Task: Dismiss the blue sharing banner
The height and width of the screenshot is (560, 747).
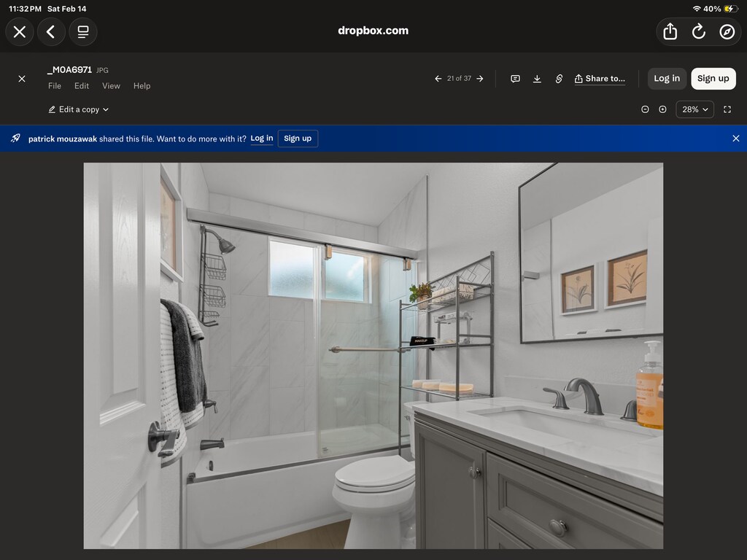Action: (x=735, y=139)
